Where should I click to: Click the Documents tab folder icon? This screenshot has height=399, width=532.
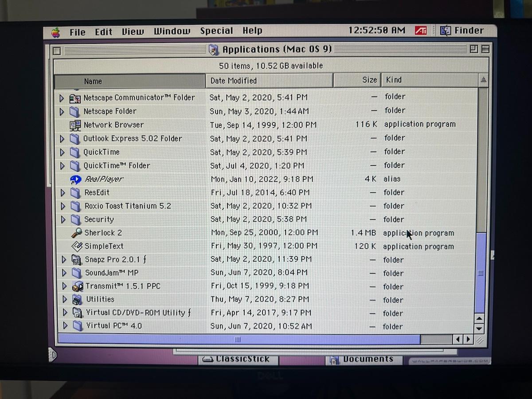(x=333, y=360)
